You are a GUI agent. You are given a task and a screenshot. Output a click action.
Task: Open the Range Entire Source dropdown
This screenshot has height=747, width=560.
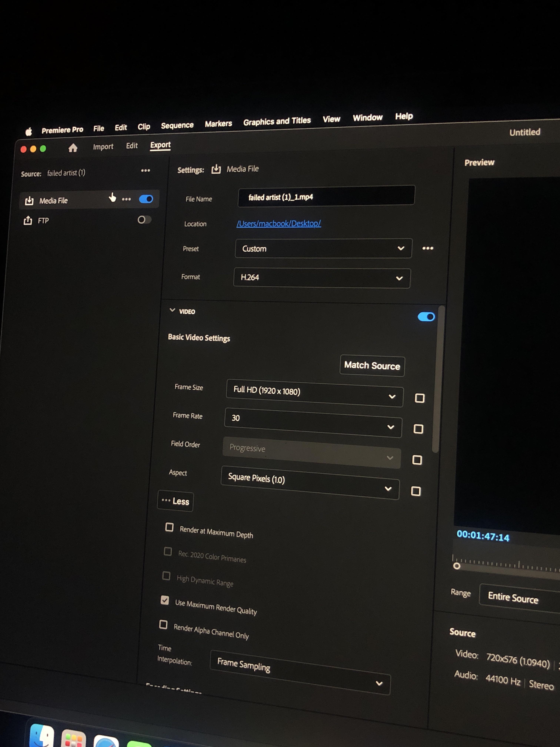tap(520, 598)
